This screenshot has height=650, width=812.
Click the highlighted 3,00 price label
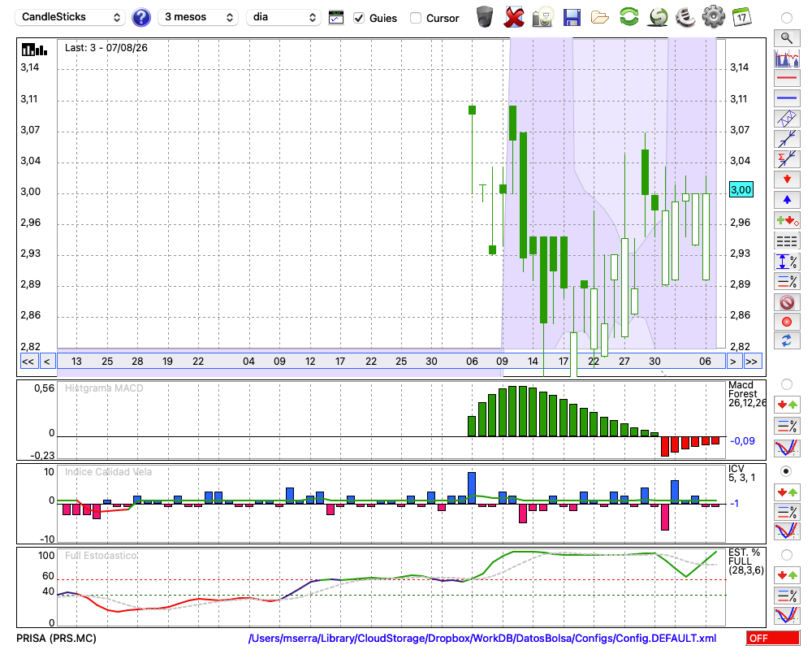pyautogui.click(x=741, y=189)
